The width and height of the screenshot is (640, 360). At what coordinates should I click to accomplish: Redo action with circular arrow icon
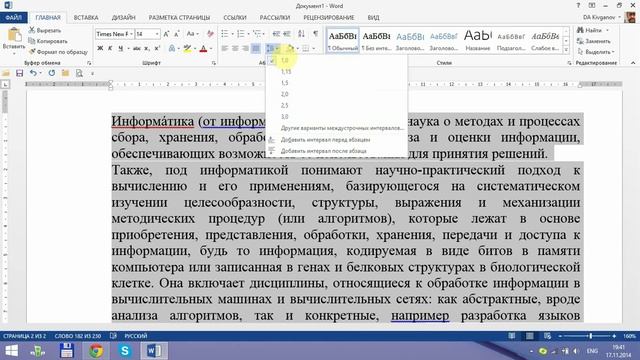click(51, 73)
